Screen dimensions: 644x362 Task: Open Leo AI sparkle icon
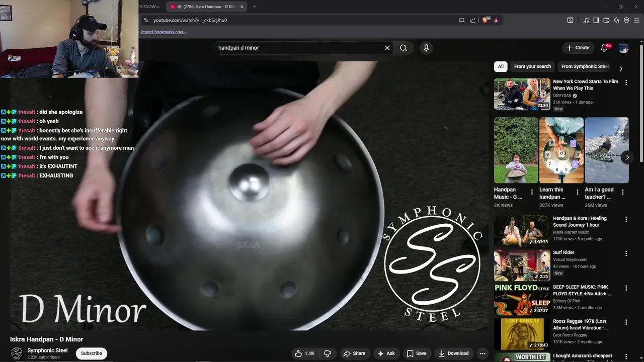[x=616, y=20]
